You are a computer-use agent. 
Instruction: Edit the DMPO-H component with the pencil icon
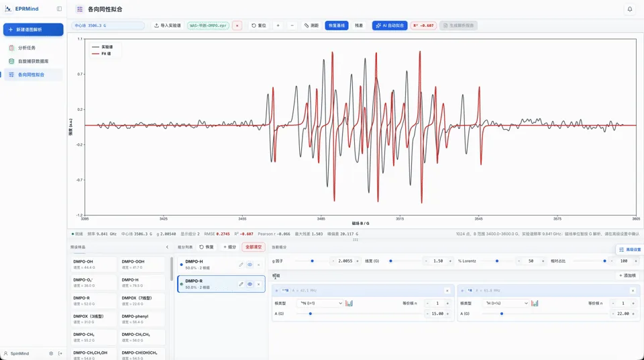(241, 265)
